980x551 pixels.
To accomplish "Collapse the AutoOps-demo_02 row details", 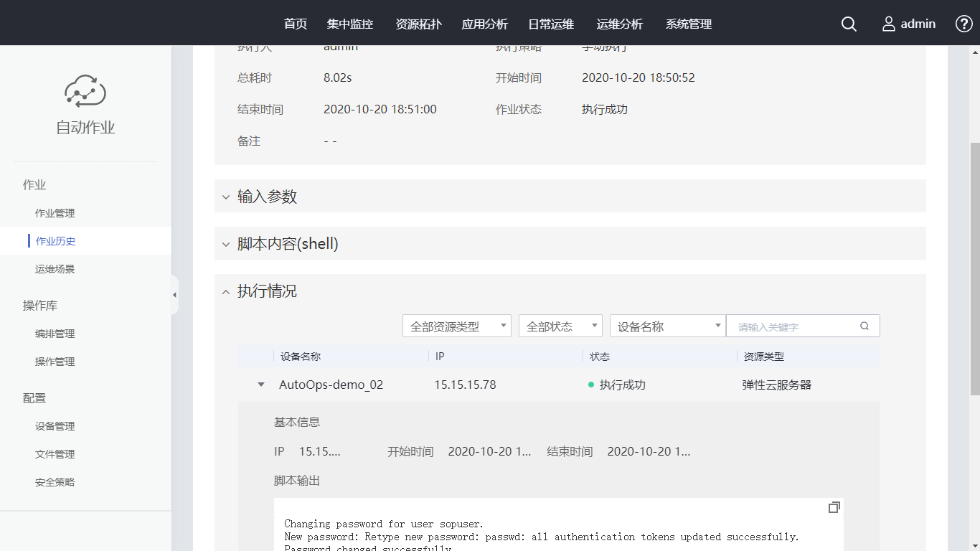I will [x=261, y=385].
